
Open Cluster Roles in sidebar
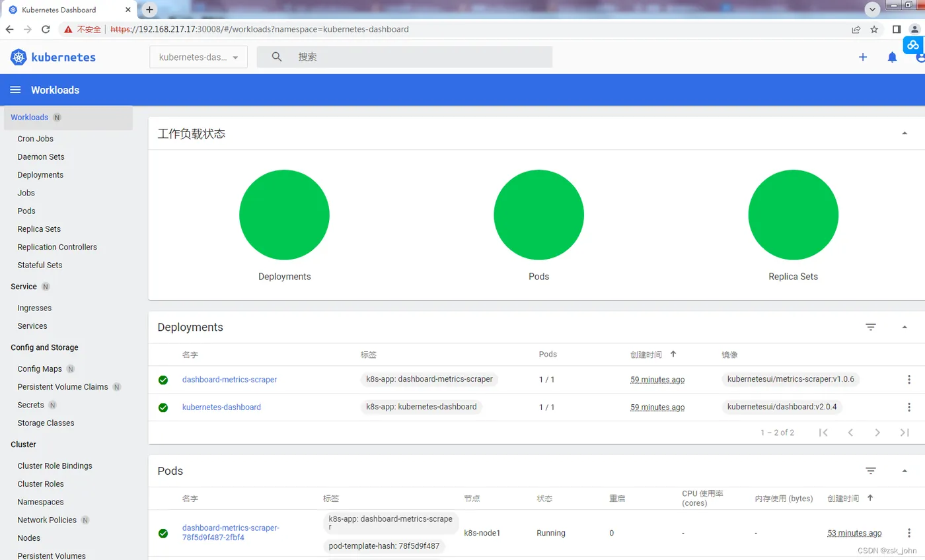(41, 484)
